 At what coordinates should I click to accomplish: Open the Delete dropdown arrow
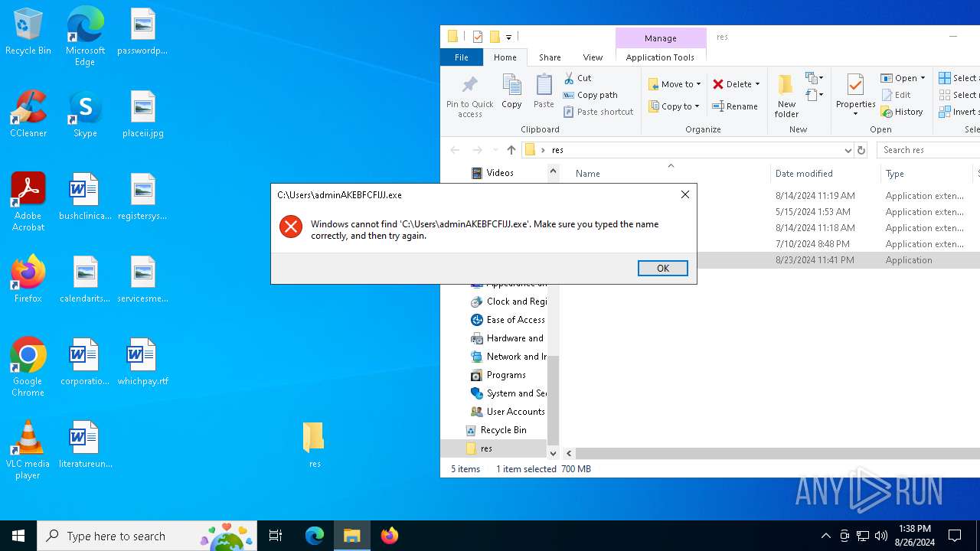[757, 84]
